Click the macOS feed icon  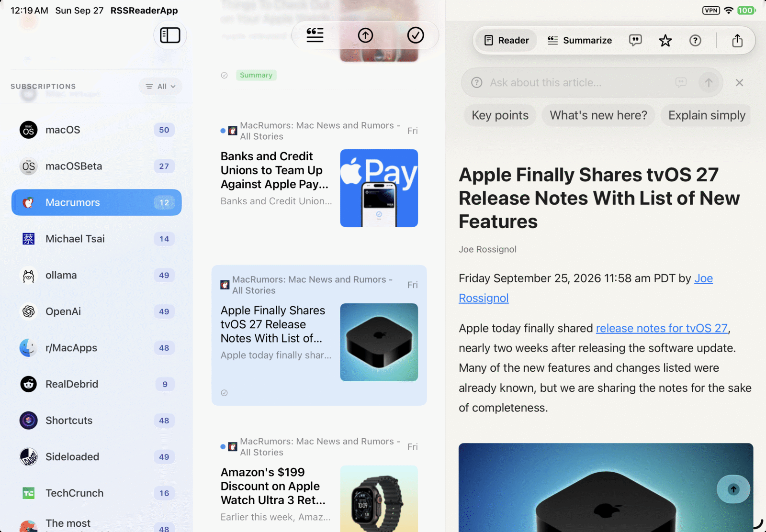coord(29,130)
